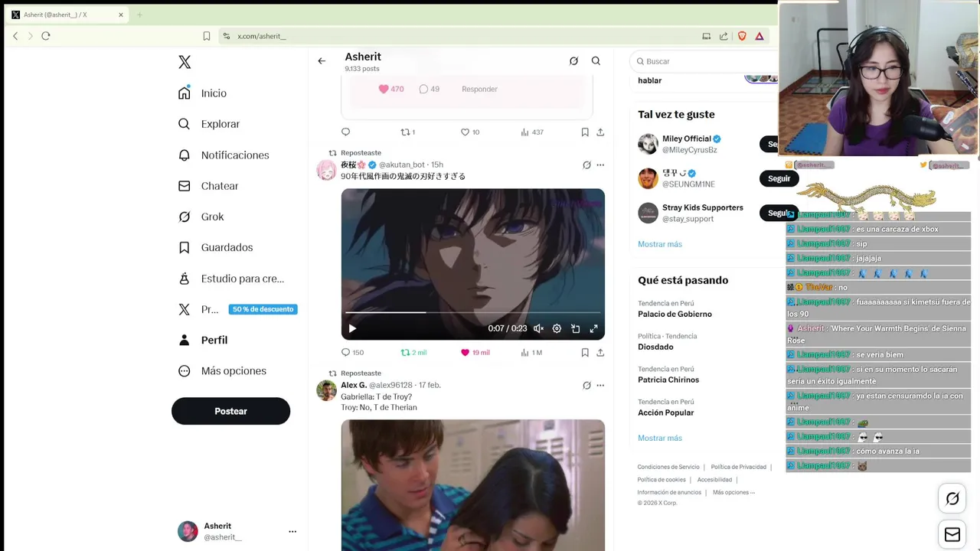
Task: Click Grok explain icon on akutan_bot post
Action: (x=586, y=165)
